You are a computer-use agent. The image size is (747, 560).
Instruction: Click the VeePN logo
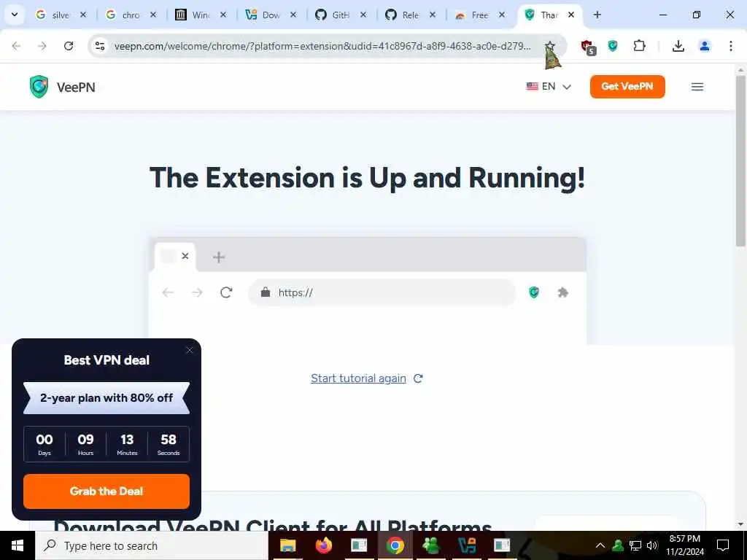coord(62,87)
